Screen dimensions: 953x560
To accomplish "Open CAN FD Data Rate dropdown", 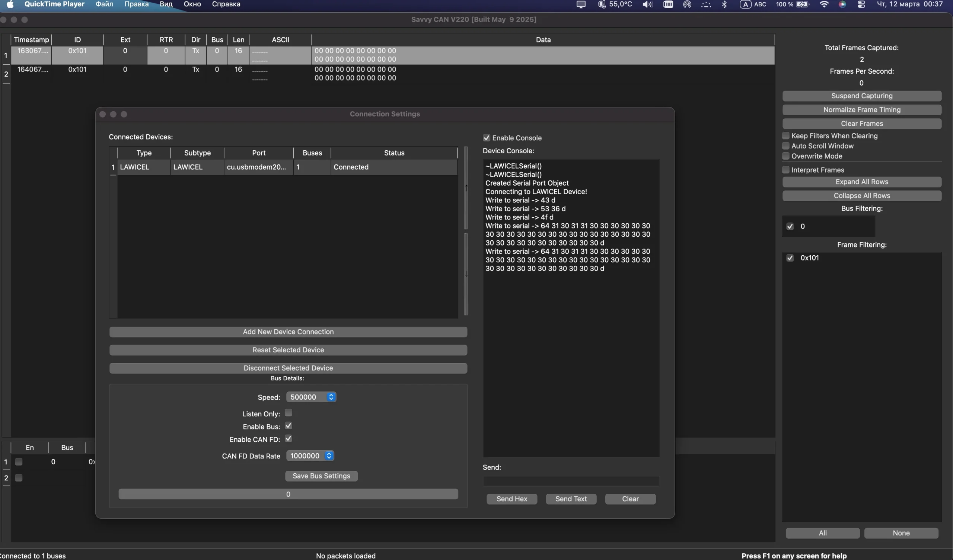I will click(310, 456).
